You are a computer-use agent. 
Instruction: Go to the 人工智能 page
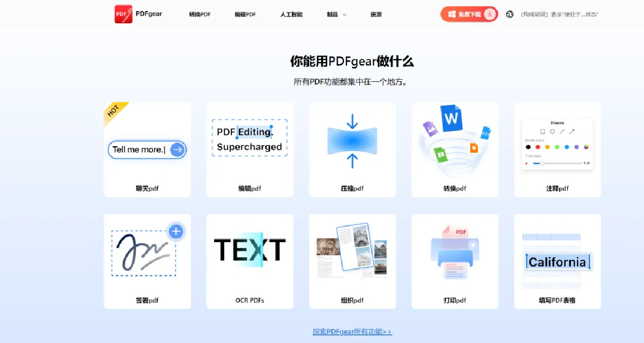point(291,15)
